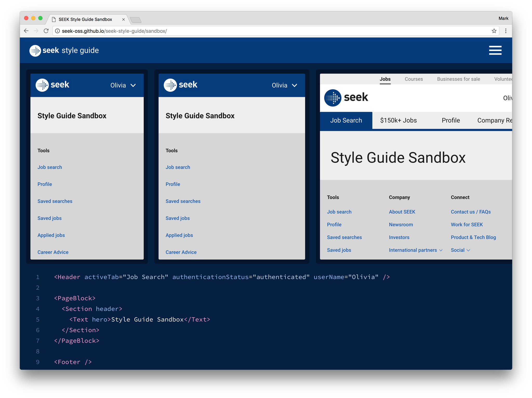
Task: Select Businesses for sale tab
Action: tap(458, 79)
